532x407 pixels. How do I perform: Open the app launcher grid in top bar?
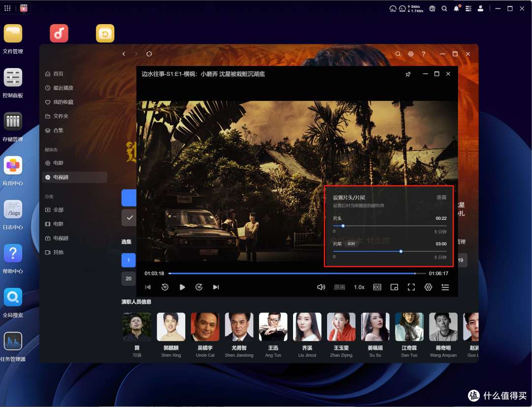click(x=7, y=8)
